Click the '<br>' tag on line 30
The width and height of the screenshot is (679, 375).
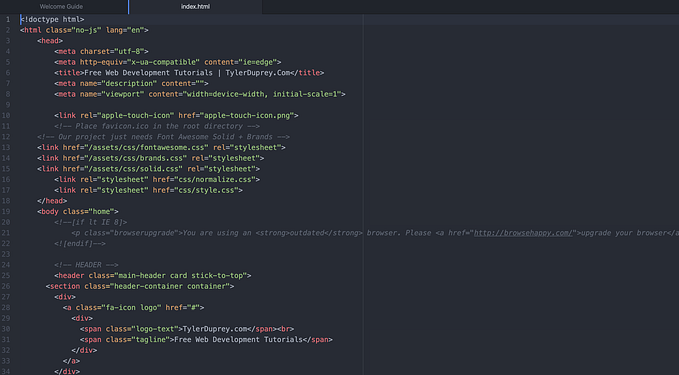286,329
